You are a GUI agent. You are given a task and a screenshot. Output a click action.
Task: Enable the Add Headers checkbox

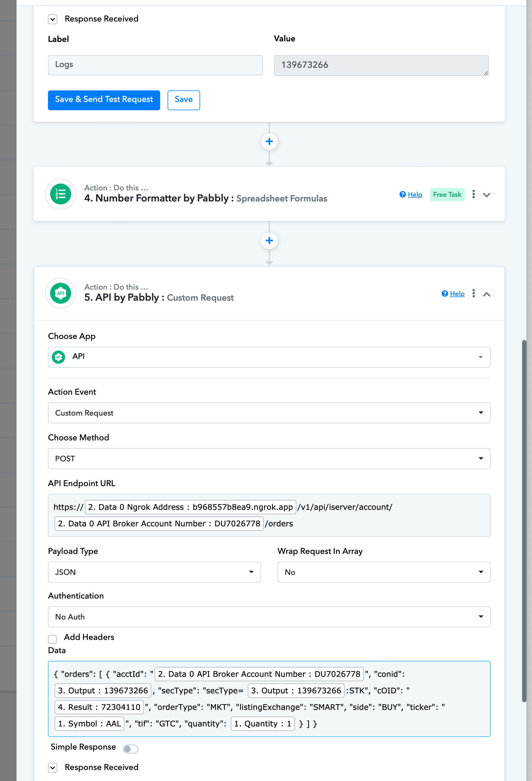coord(52,639)
